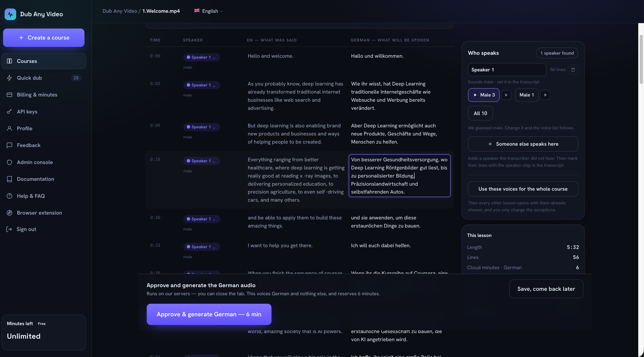Open Quick dub section
Screen dimensions: 644x357
44,78
